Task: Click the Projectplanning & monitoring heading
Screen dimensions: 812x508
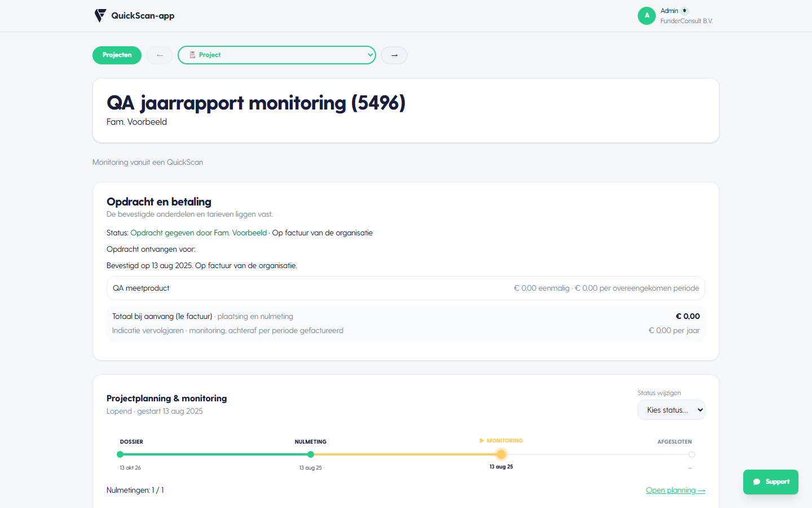Action: pyautogui.click(x=167, y=398)
